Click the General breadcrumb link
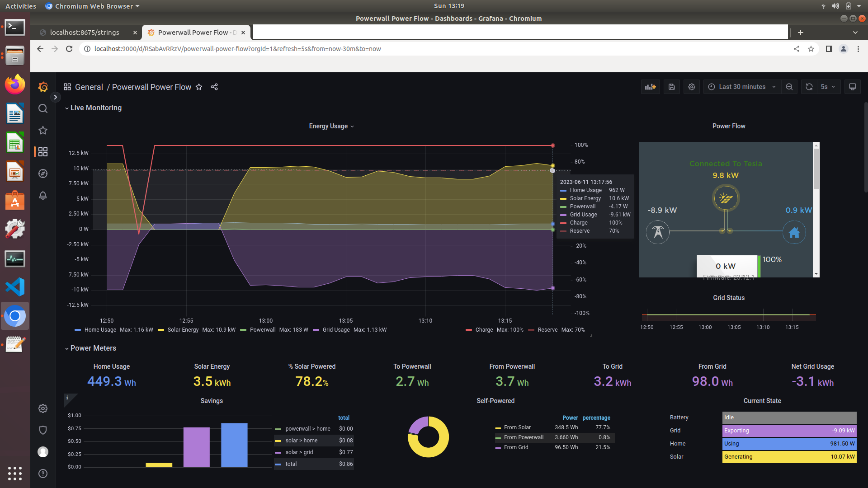868x488 pixels. point(89,87)
